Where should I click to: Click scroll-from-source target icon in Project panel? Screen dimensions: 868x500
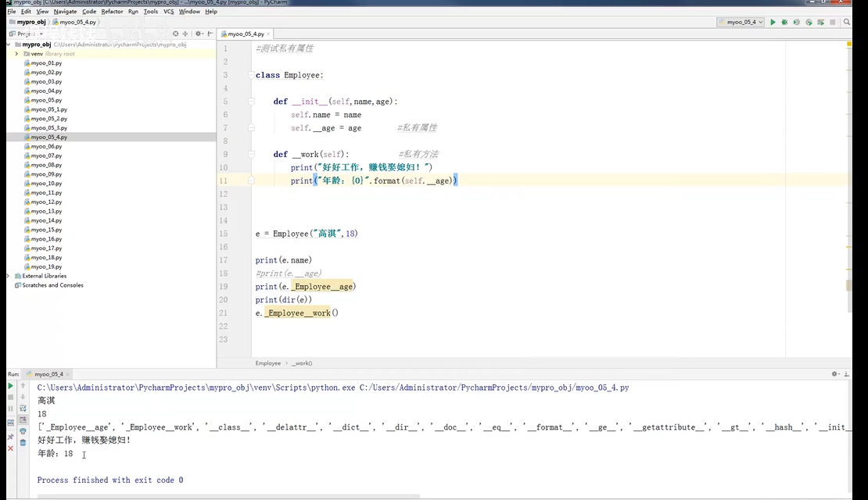175,34
